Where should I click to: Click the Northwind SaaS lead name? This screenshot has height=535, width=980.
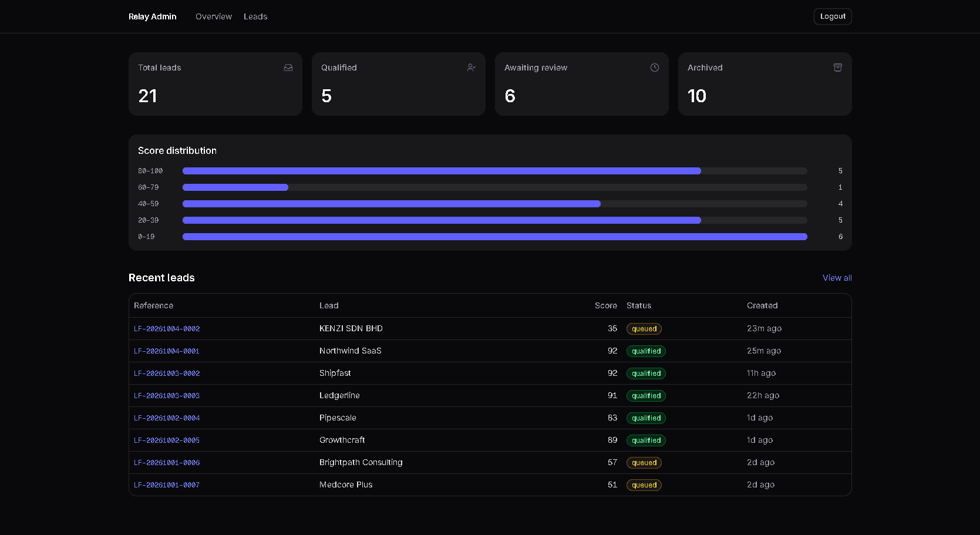pyautogui.click(x=351, y=351)
